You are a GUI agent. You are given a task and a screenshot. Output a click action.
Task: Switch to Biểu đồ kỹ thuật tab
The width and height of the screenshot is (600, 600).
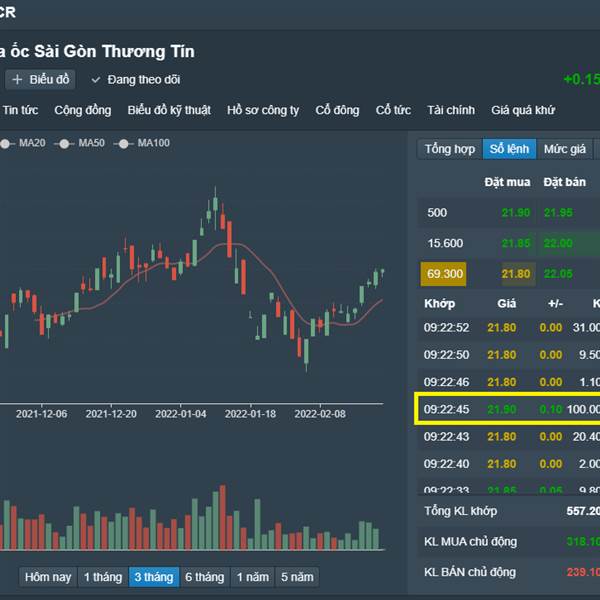[x=169, y=110]
